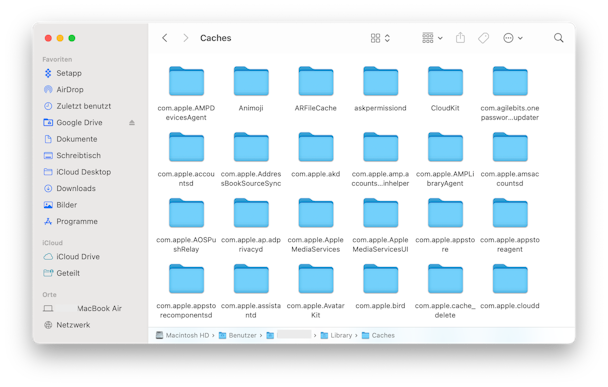Click the Caches window title
The image size is (608, 387).
pos(216,38)
